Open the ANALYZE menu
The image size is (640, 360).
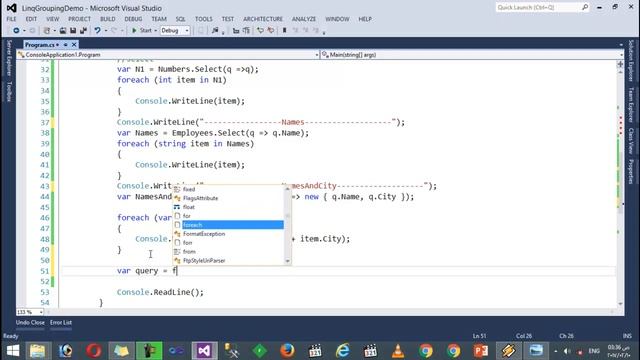304,19
